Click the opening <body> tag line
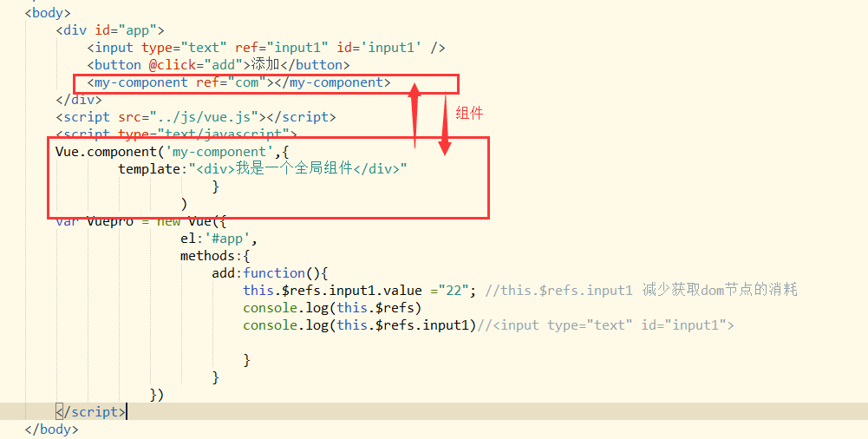The height and width of the screenshot is (439, 868). pos(48,13)
